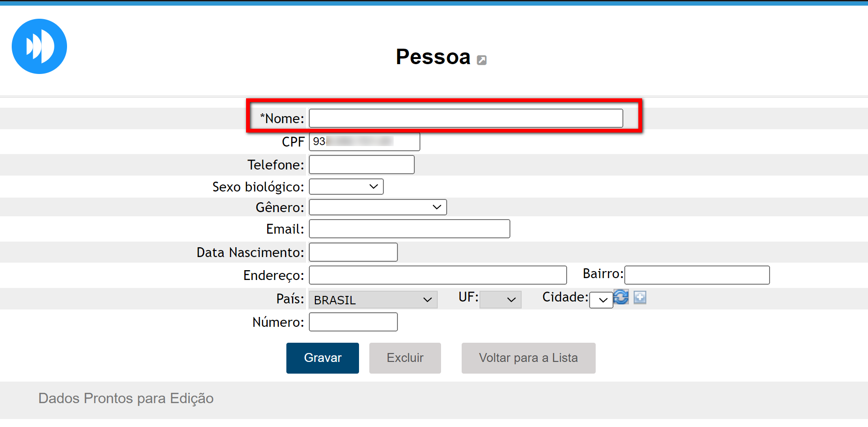Open the Cidade dropdown
The height and width of the screenshot is (427, 868).
(x=601, y=300)
